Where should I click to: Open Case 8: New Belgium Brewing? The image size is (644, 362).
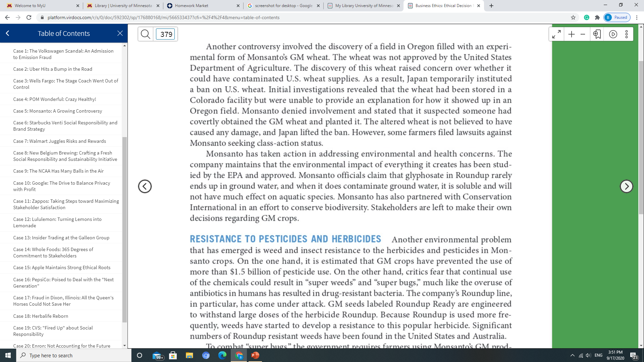65,156
